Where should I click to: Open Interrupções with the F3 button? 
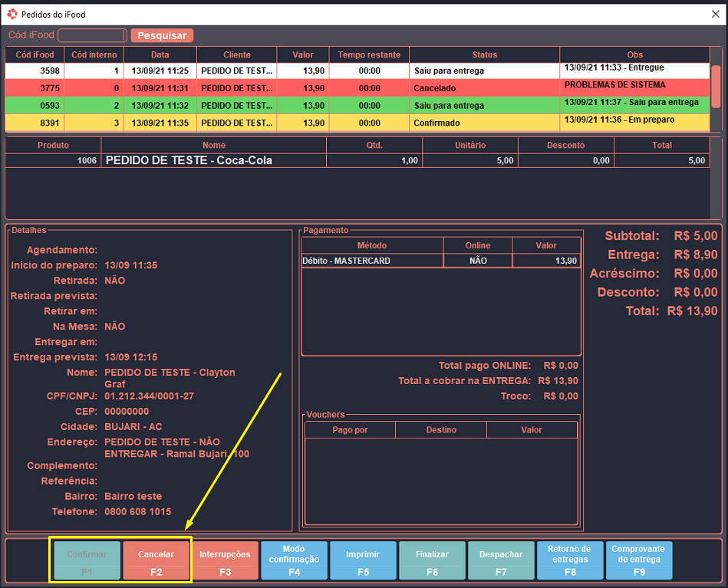[x=225, y=560]
